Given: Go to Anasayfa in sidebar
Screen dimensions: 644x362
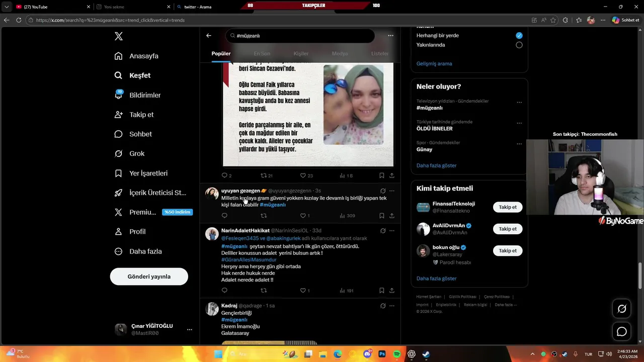Looking at the screenshot, I should point(137,56).
